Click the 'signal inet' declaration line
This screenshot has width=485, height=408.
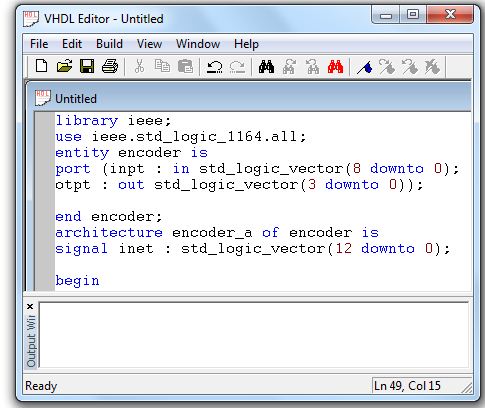click(253, 249)
